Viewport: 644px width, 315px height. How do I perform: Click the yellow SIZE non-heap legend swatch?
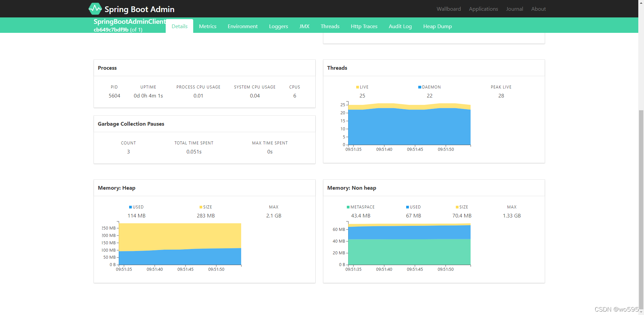(x=457, y=207)
